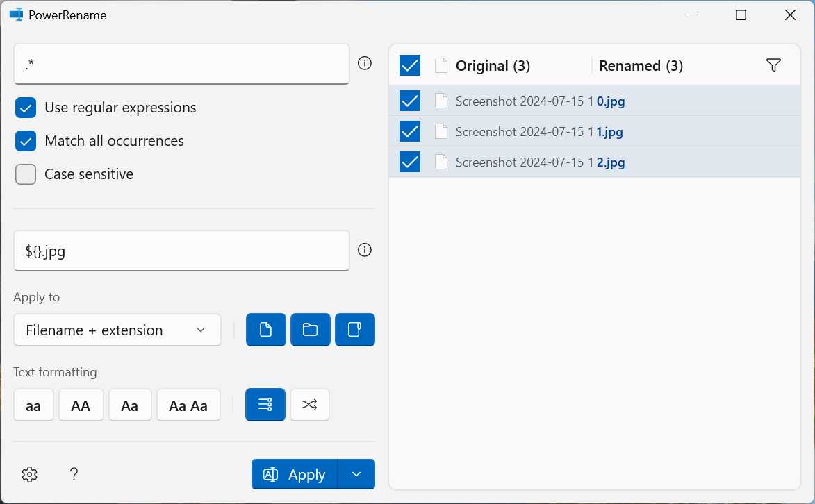
Task: Disable Match all occurrences checkbox
Action: [26, 142]
